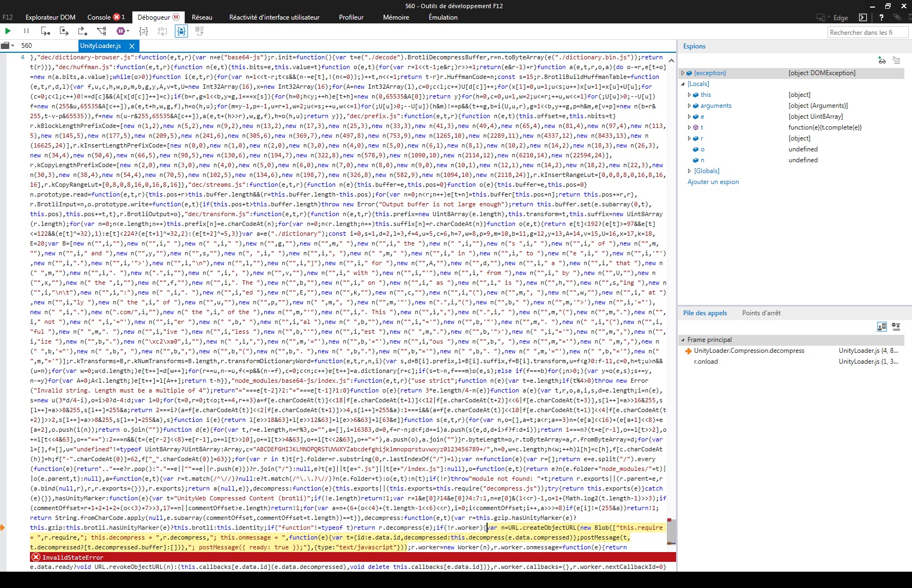The width and height of the screenshot is (912, 588).
Task: Pretty-print the minified source code
Action: [143, 31]
